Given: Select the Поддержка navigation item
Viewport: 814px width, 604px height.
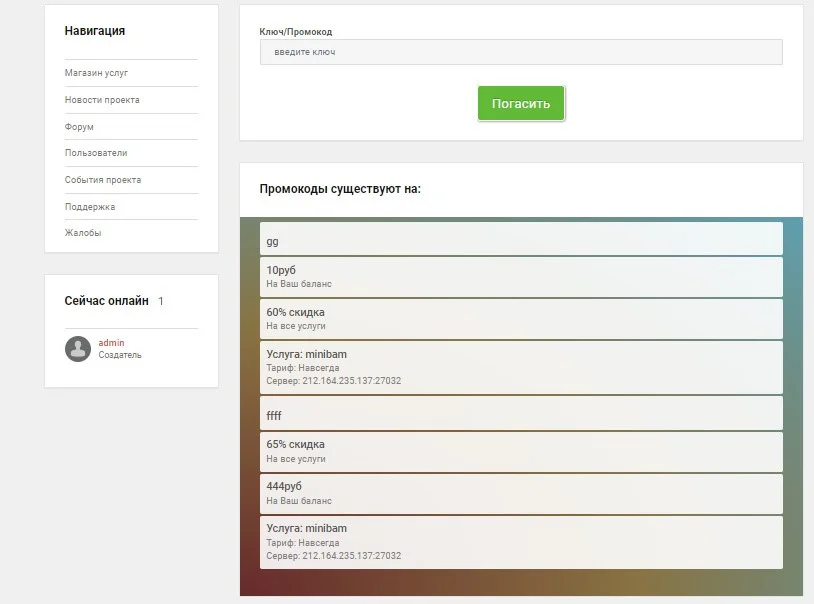Looking at the screenshot, I should pyautogui.click(x=90, y=207).
